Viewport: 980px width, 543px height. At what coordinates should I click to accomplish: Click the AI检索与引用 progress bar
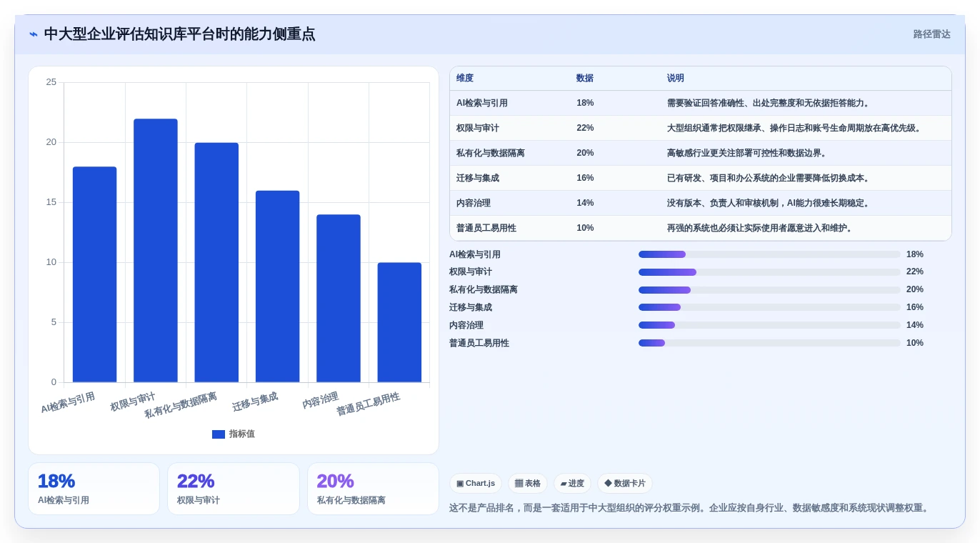click(x=769, y=254)
